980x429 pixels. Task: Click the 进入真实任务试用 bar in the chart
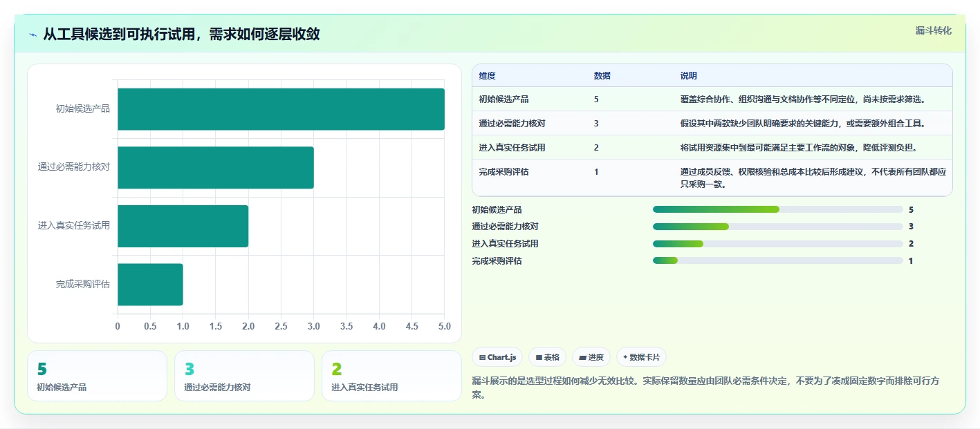pyautogui.click(x=183, y=226)
